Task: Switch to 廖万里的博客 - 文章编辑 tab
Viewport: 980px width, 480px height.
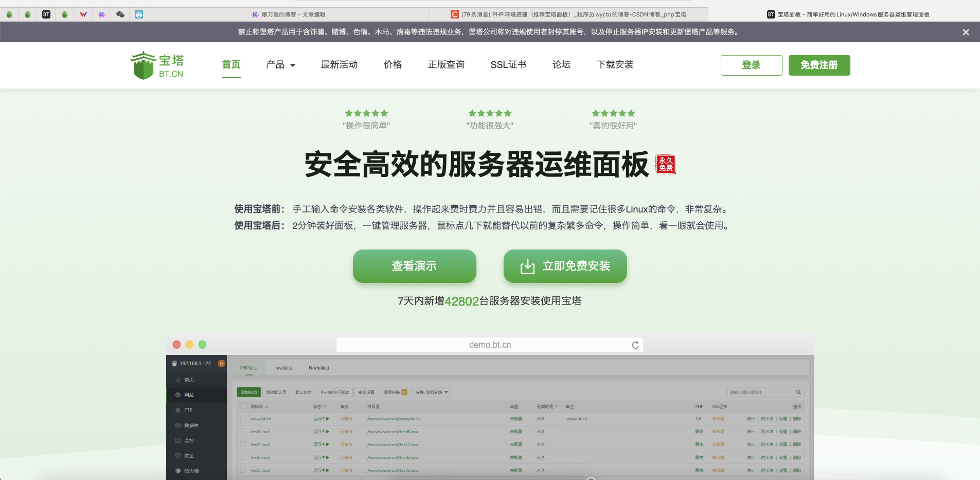Action: pyautogui.click(x=288, y=14)
